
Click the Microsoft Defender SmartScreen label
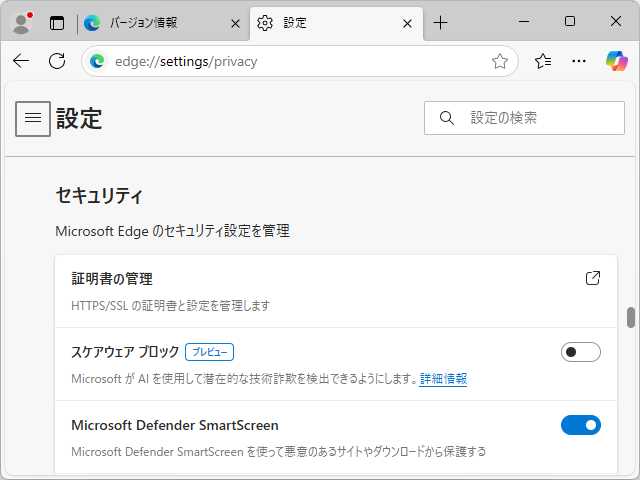click(x=175, y=425)
